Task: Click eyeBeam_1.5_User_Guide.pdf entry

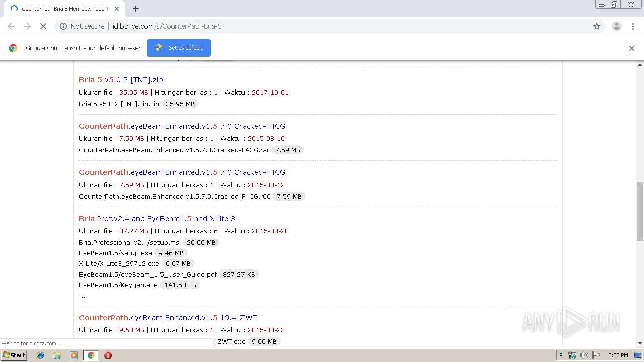Action: [x=148, y=275]
